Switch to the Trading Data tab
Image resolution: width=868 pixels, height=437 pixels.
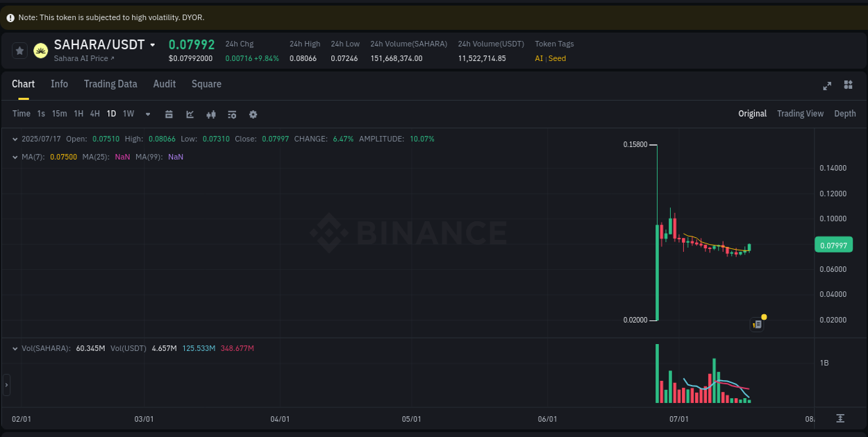click(x=110, y=84)
